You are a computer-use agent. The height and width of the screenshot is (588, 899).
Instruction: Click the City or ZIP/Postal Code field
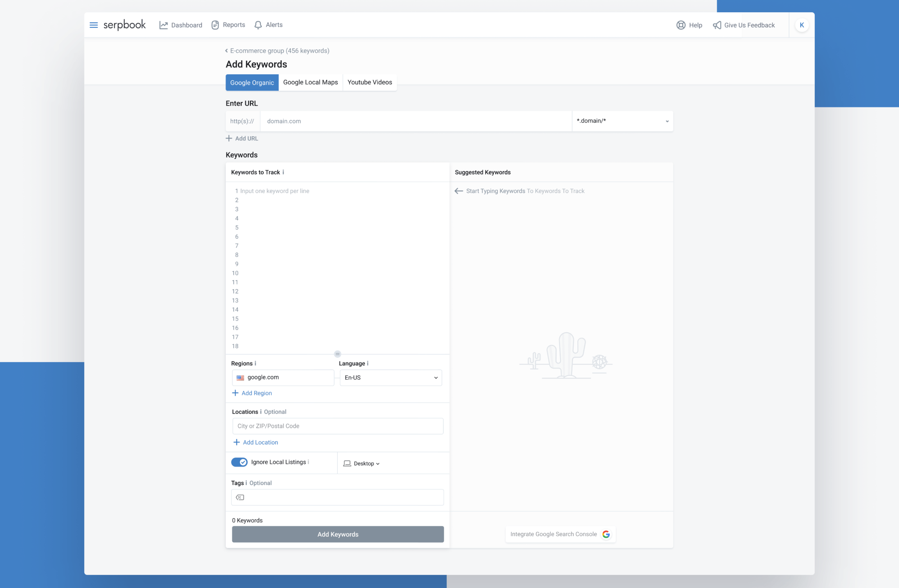click(x=338, y=426)
